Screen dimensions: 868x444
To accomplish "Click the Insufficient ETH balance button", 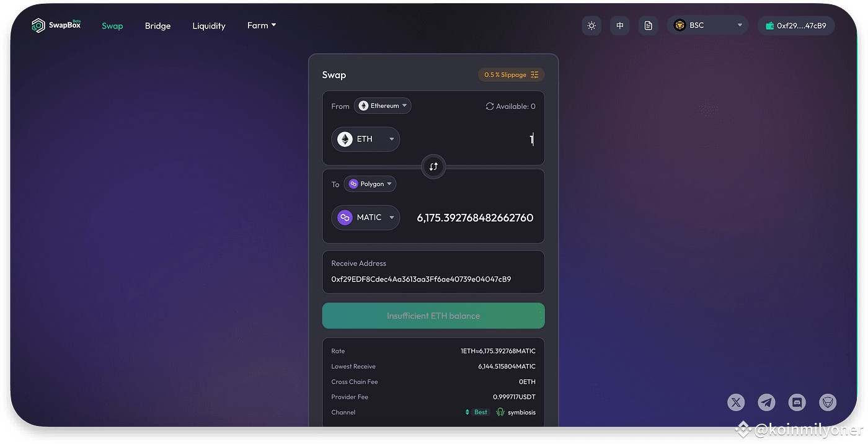I will tap(433, 316).
